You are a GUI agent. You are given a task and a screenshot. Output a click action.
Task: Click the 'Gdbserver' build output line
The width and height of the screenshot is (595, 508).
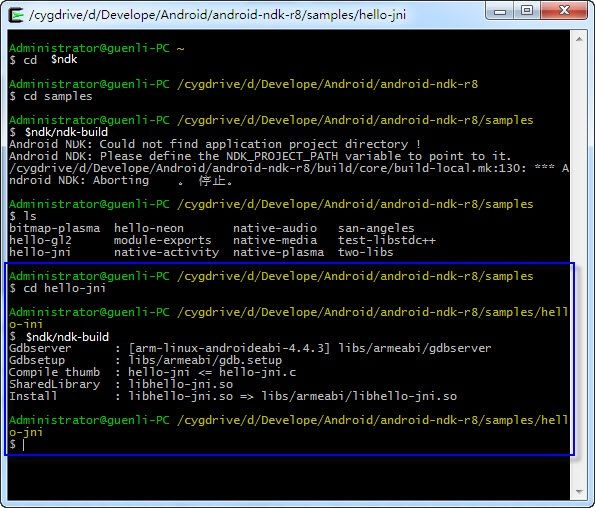(x=250, y=348)
